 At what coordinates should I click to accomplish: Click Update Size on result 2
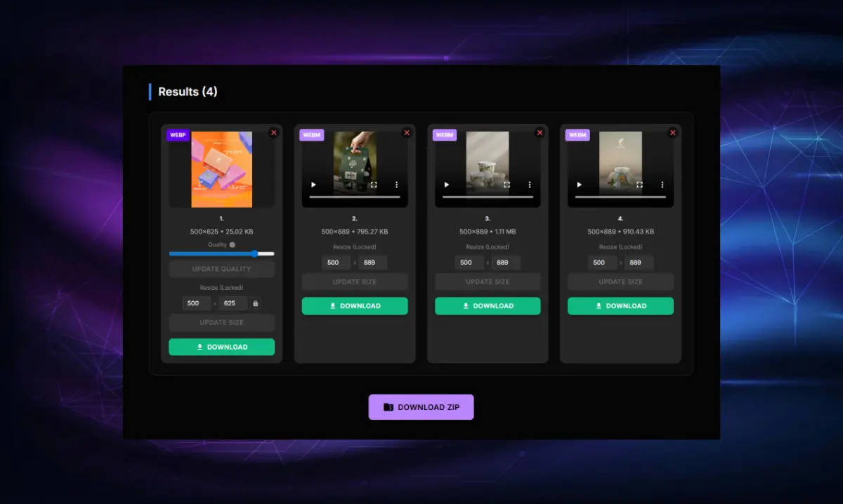tap(355, 281)
